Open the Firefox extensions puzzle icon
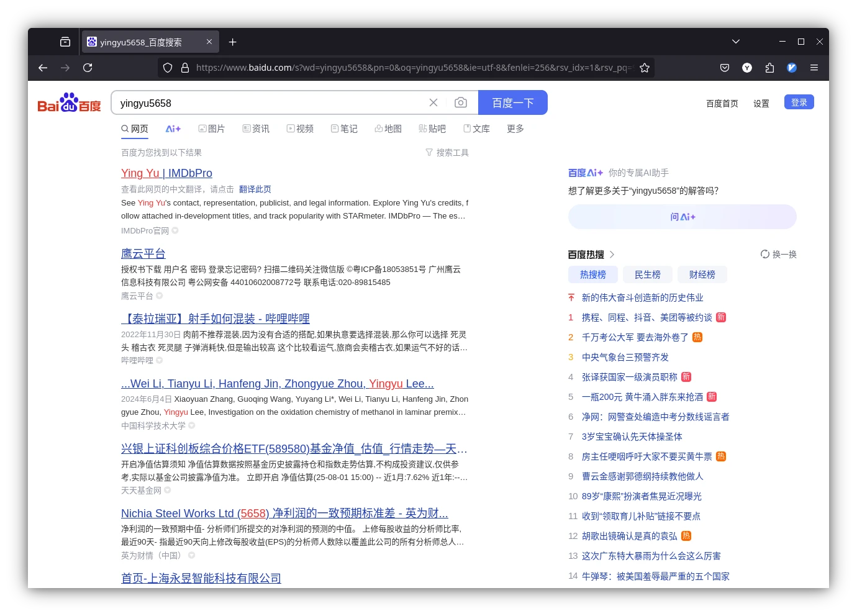Screen dimensions: 857x616 pos(769,68)
